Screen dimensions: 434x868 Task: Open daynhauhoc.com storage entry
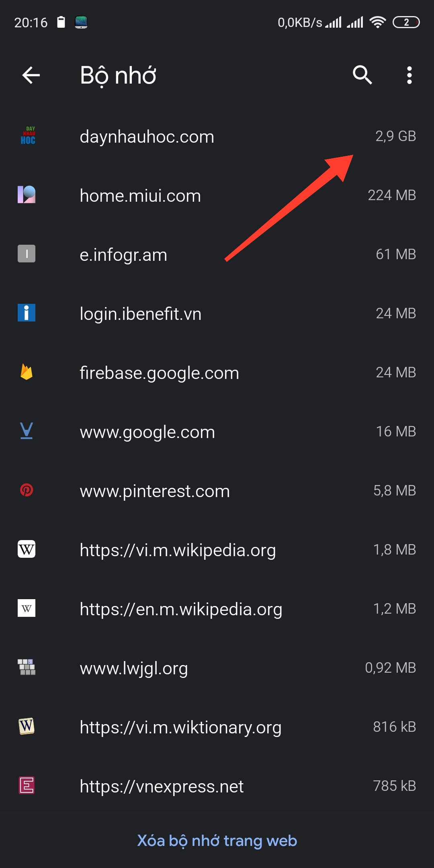click(x=217, y=136)
